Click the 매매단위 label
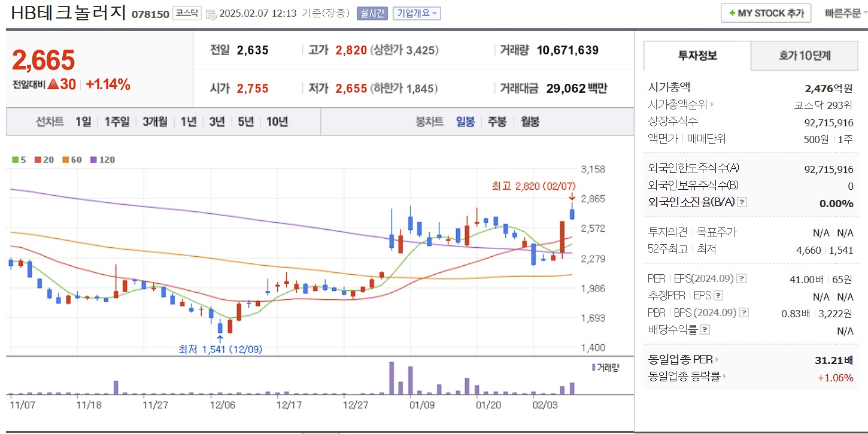Screen dimensions: 868x434 coord(706,139)
